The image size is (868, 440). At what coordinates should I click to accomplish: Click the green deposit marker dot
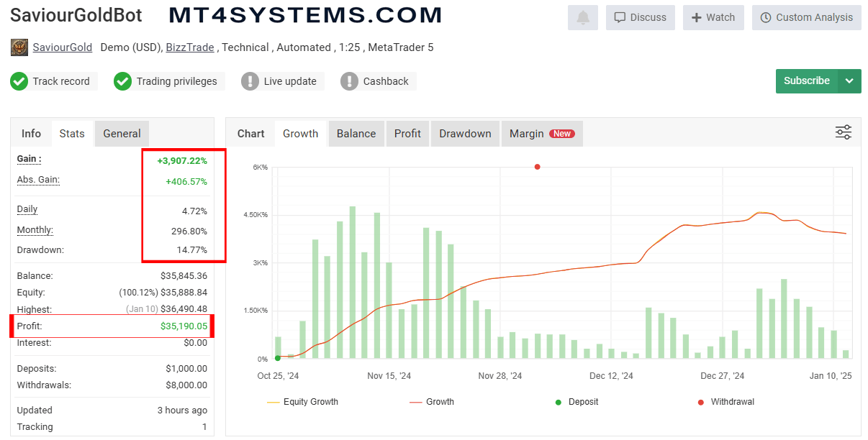278,358
